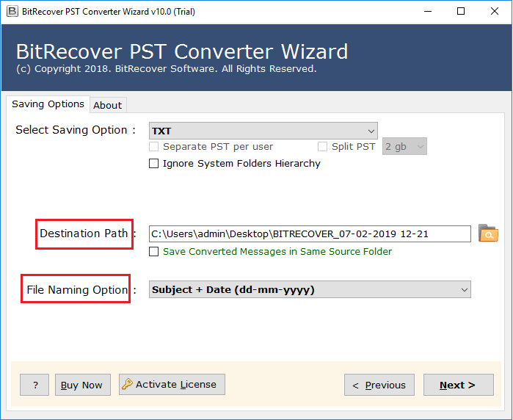Browse for destination folder icon
Viewport: 513px width, 420px height.
(x=488, y=233)
